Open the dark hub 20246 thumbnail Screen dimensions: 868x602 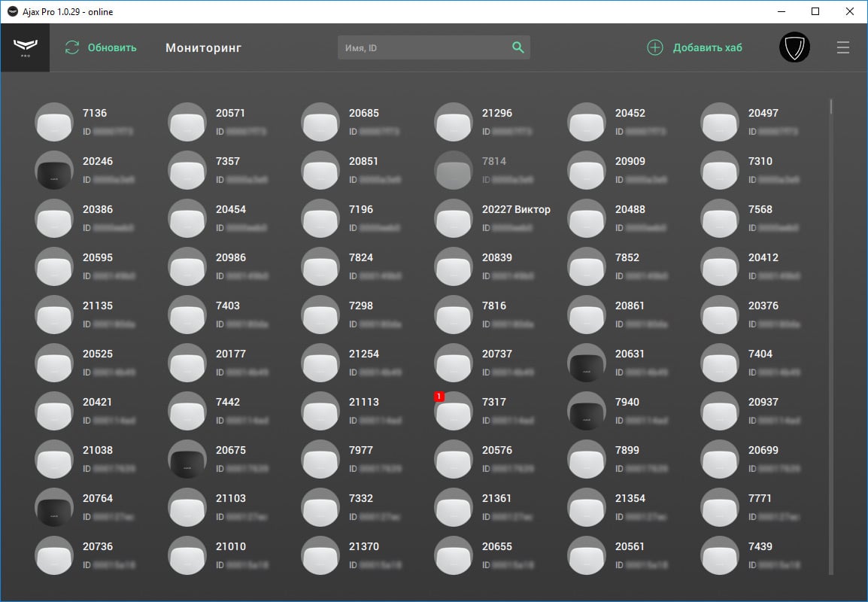[x=53, y=170]
